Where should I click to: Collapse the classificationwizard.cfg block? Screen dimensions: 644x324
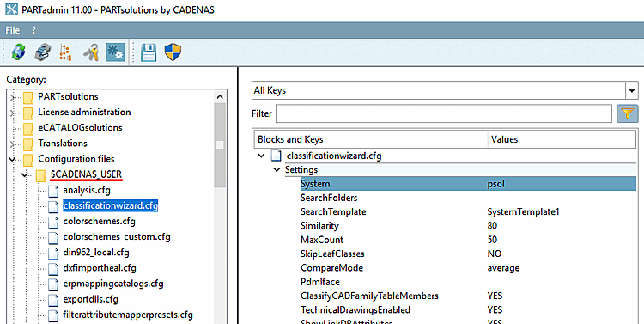click(x=261, y=156)
